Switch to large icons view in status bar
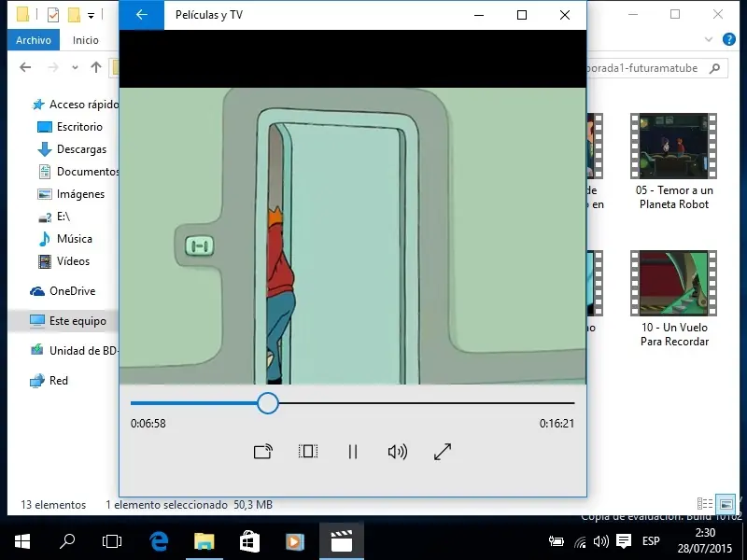 tap(726, 503)
